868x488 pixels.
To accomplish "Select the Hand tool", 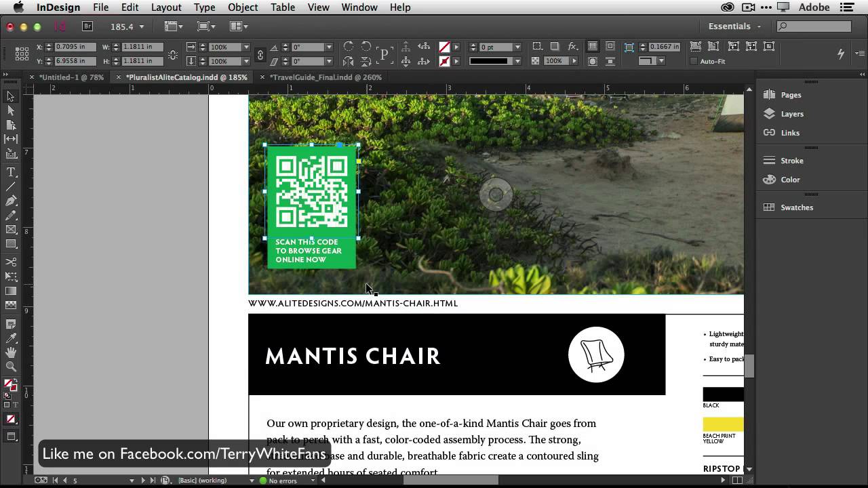I will pos(11,352).
